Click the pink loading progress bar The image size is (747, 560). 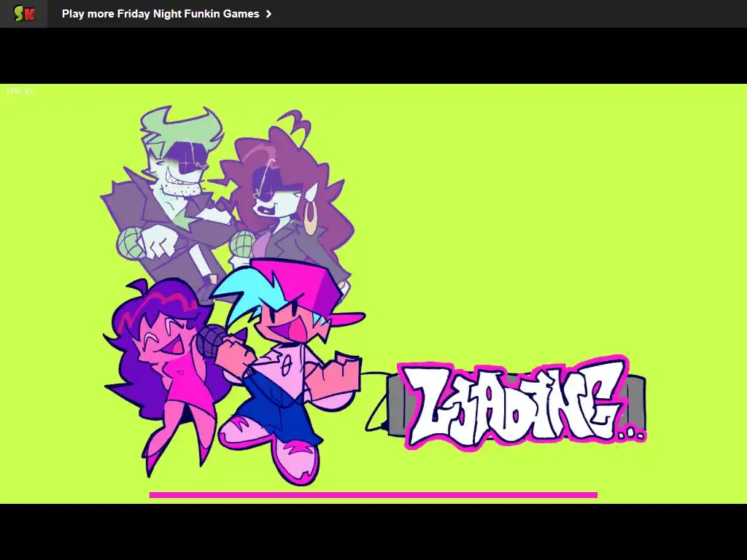[x=373, y=495]
